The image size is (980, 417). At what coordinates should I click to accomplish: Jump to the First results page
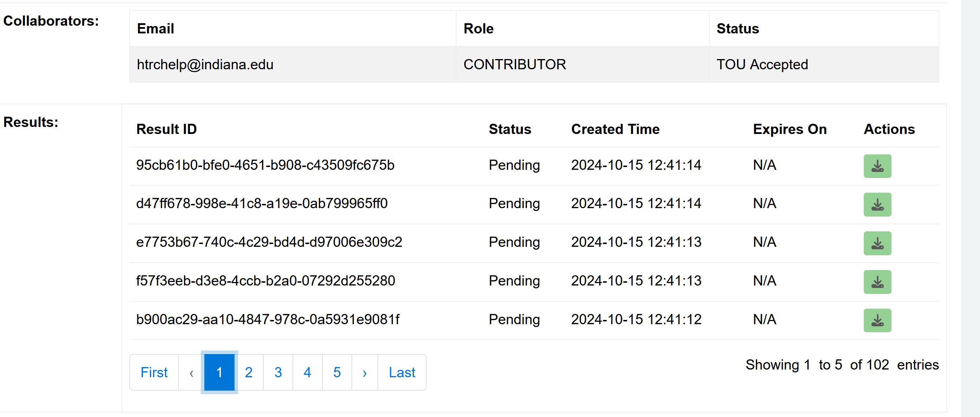point(154,372)
